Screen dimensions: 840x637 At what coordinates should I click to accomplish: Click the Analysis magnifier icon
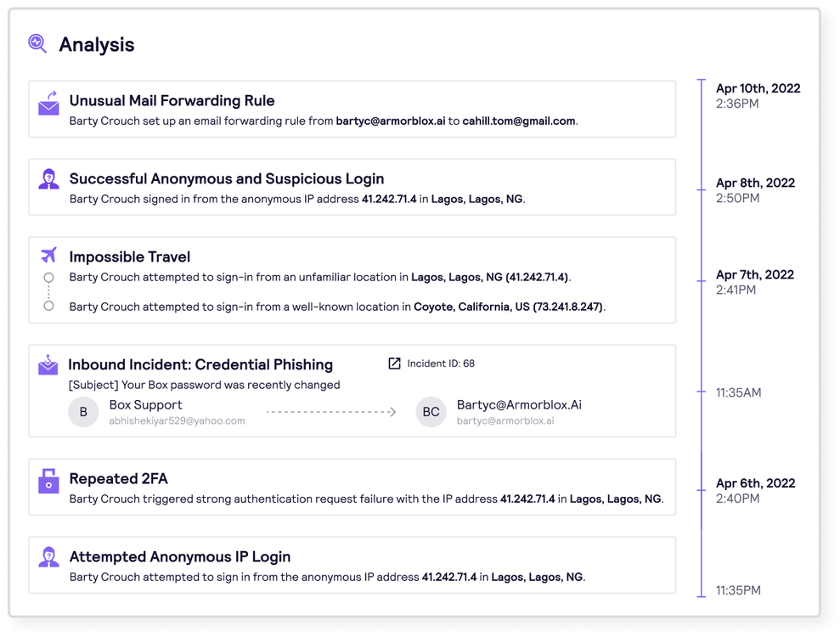pyautogui.click(x=37, y=43)
